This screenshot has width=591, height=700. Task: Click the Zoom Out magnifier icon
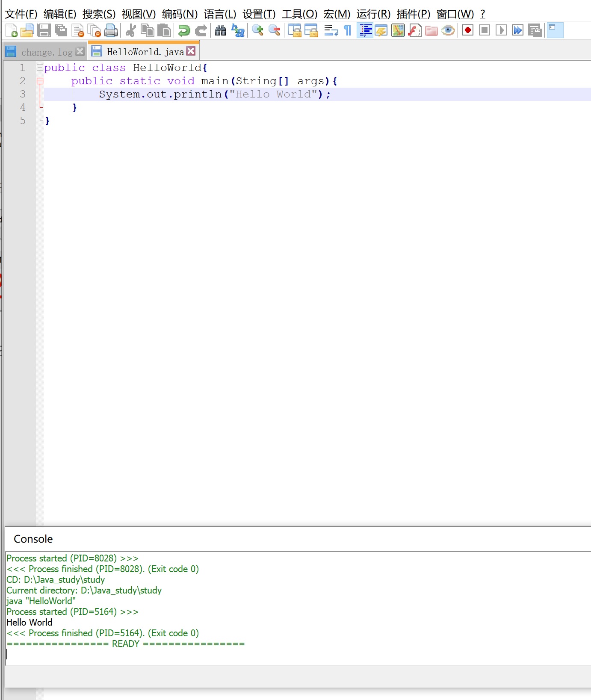point(274,30)
